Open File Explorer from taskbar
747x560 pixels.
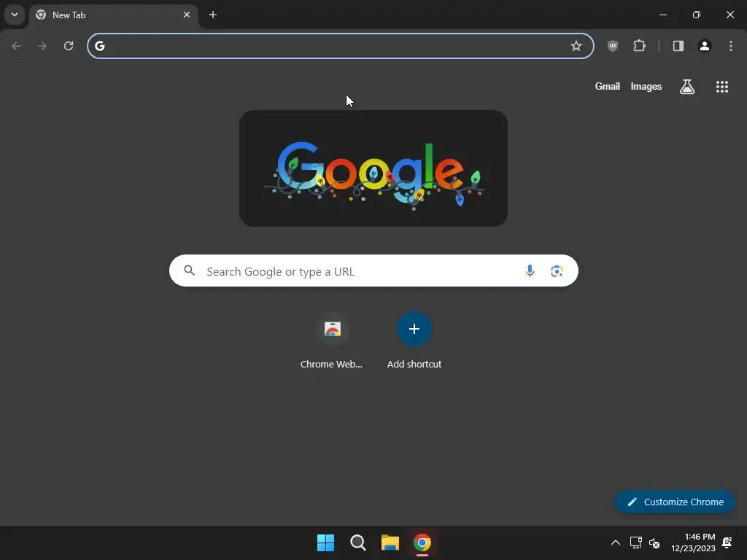(x=390, y=542)
